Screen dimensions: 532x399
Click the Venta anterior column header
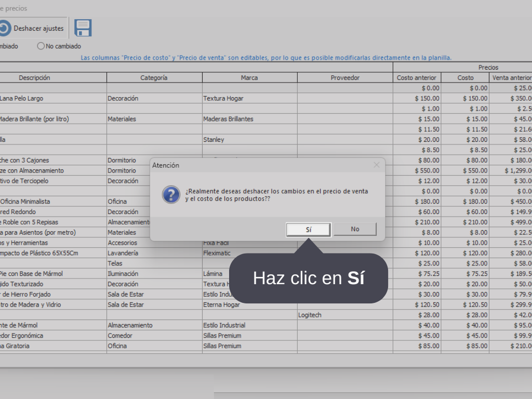click(x=511, y=78)
